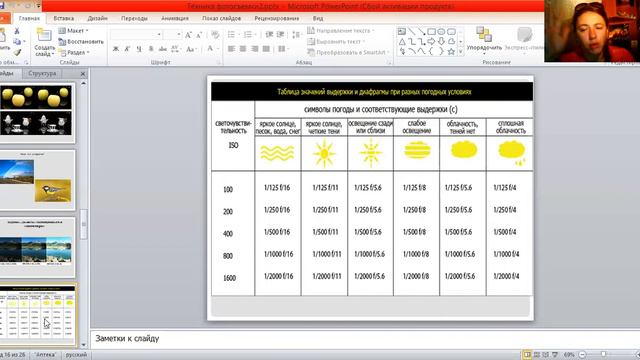Click the русский language status indicator
Image resolution: width=640 pixels, height=360 pixels.
tap(76, 355)
